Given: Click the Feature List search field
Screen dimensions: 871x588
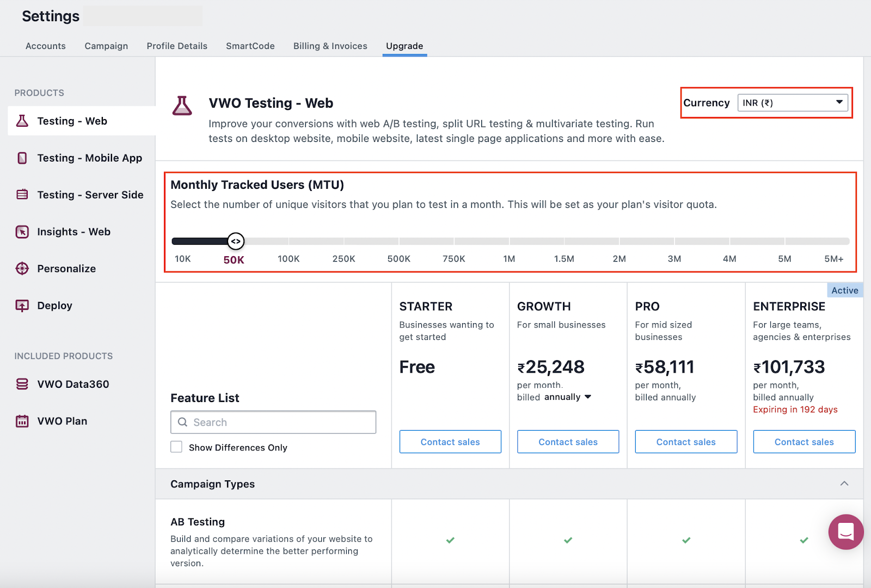Looking at the screenshot, I should point(273,422).
